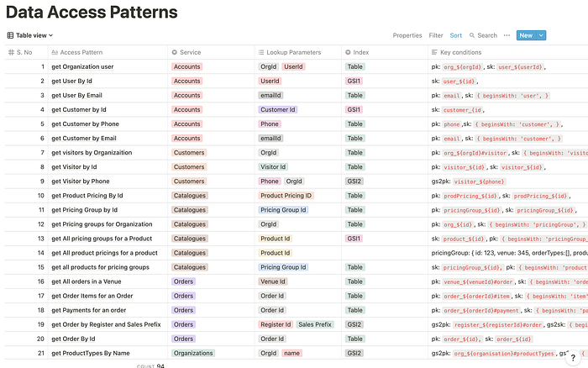Open the Filter option
The width and height of the screenshot is (588, 368).
pyautogui.click(x=436, y=35)
